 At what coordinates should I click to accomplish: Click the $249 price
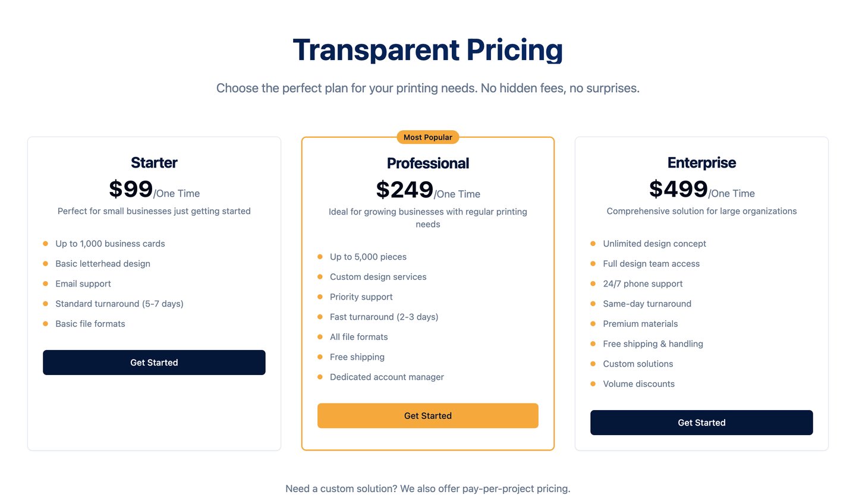click(x=404, y=190)
